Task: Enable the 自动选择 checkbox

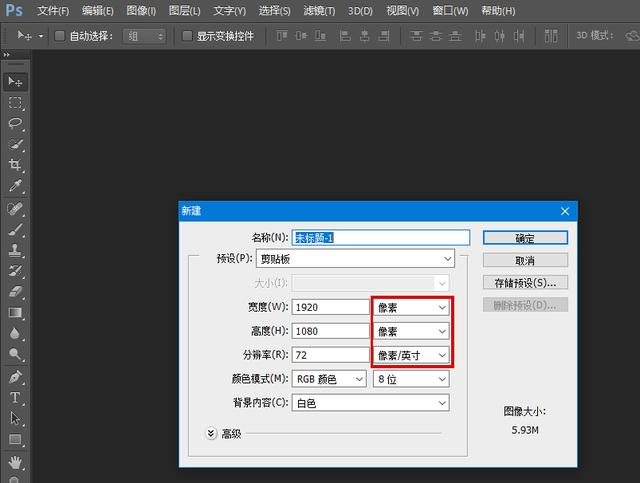Action: pos(60,36)
